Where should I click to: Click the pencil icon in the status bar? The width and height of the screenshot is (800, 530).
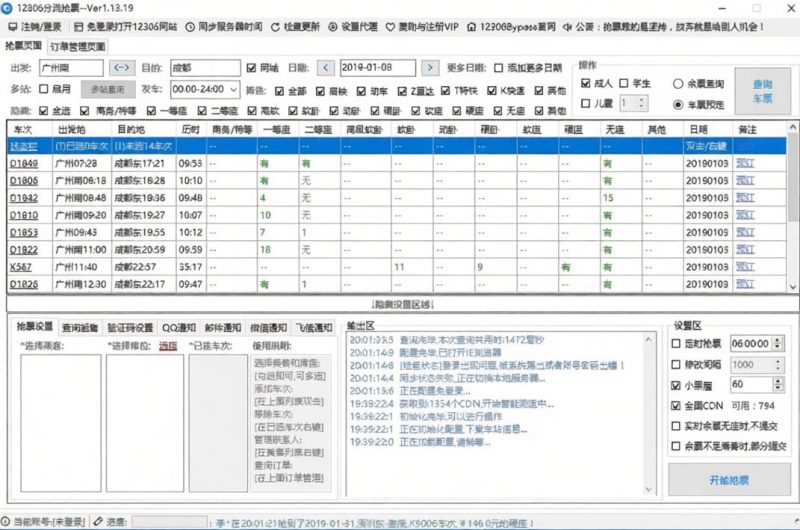pos(98,521)
